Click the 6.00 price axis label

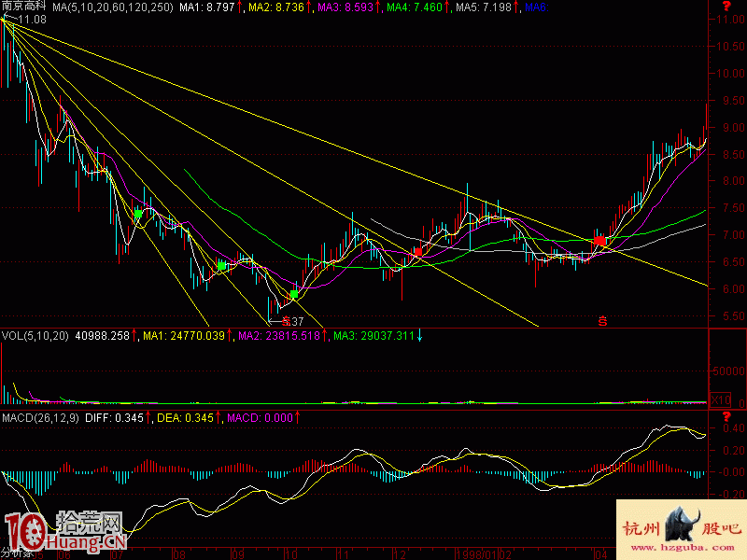click(x=734, y=289)
